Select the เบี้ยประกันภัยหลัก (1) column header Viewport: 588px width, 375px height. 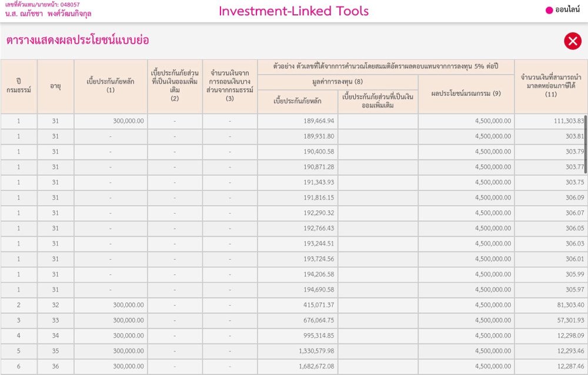pos(111,86)
